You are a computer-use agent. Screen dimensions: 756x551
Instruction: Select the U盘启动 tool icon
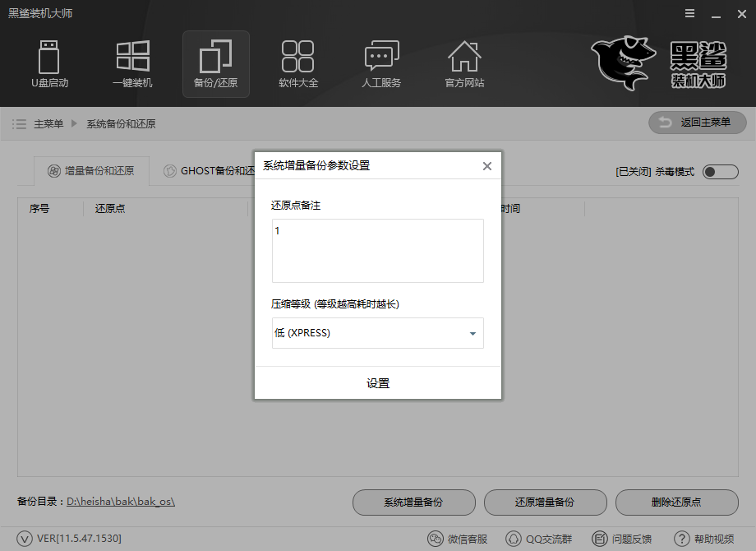tap(49, 64)
